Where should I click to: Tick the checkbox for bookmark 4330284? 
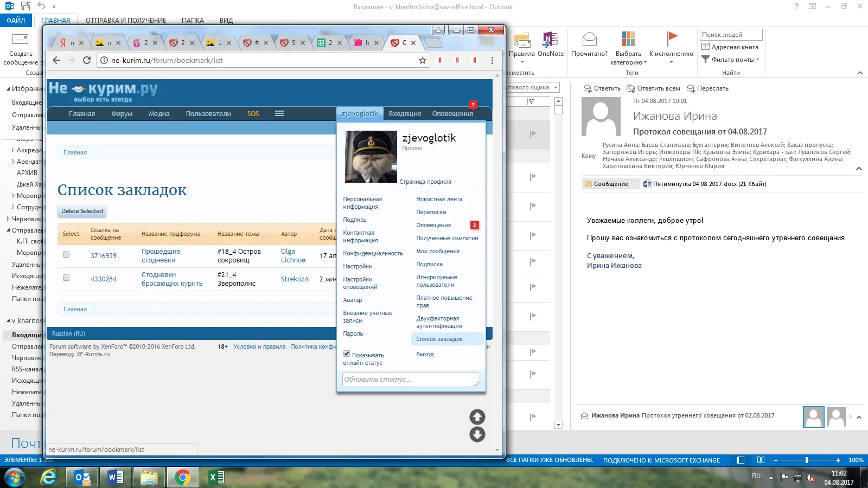coord(66,278)
